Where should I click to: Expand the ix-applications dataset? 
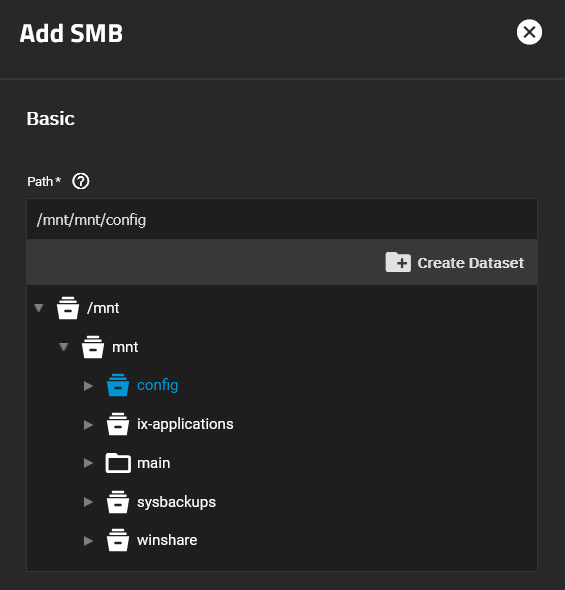(x=88, y=425)
